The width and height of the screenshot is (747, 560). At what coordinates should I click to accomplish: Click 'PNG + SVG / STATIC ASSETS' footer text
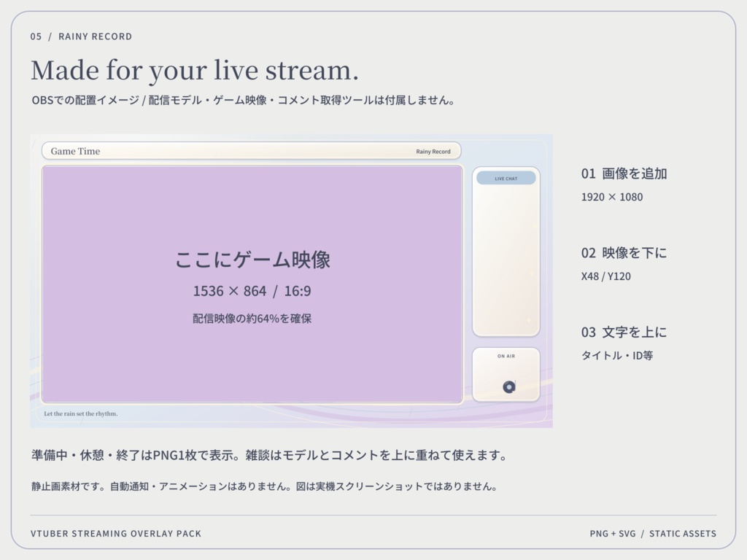[653, 533]
